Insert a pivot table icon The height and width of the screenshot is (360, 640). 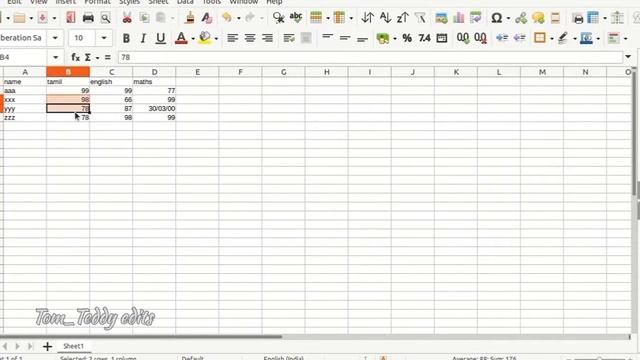[x=476, y=18]
